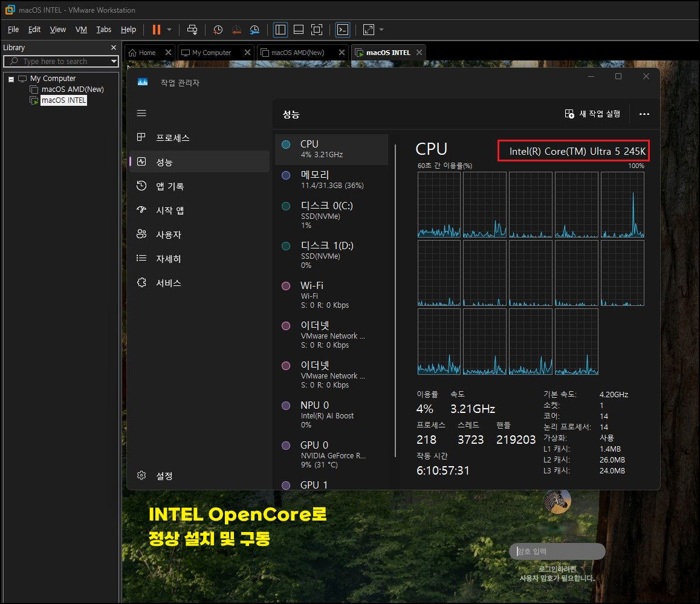Minimize the Task Manager window
The height and width of the screenshot is (604, 700).
pyautogui.click(x=591, y=76)
